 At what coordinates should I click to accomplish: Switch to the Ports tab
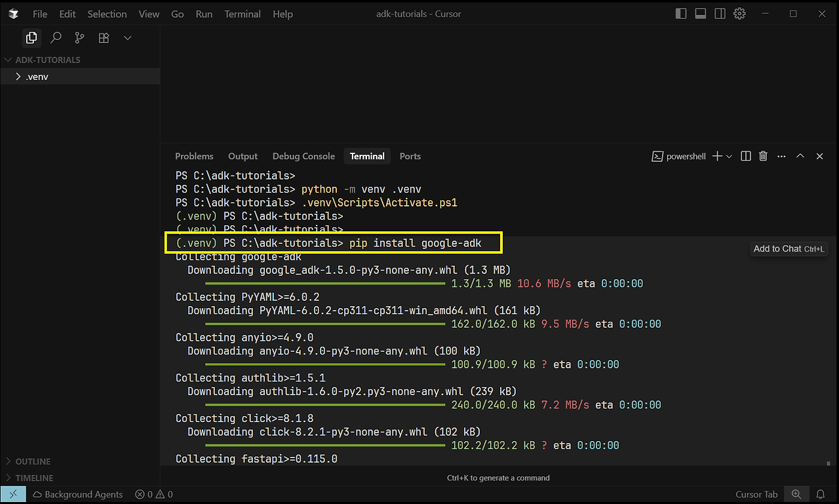(x=410, y=156)
